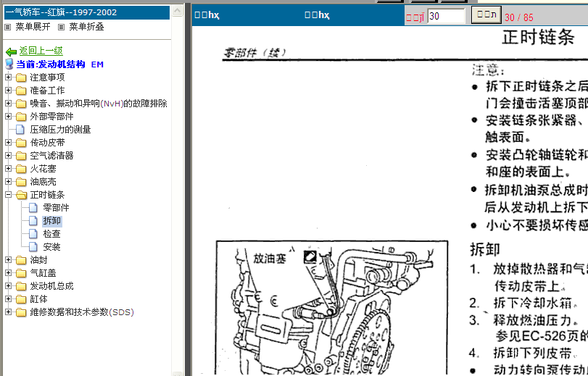Click the engine diagram image
This screenshot has width=588, height=376.
[x=332, y=308]
